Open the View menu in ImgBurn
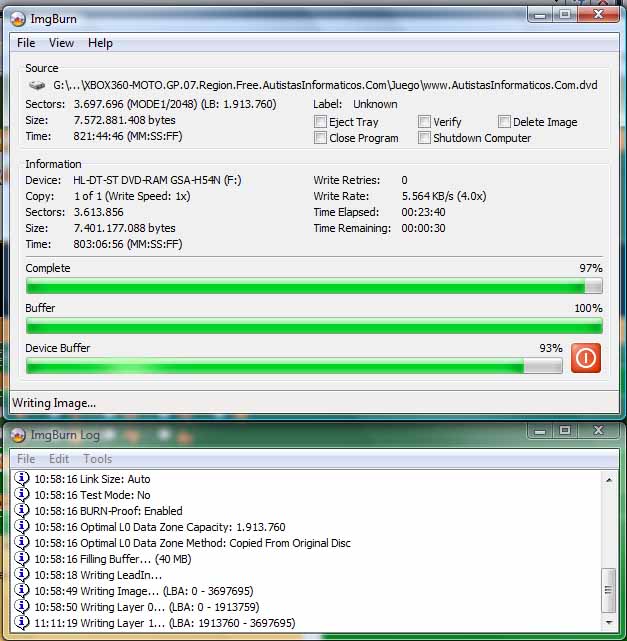 (61, 43)
